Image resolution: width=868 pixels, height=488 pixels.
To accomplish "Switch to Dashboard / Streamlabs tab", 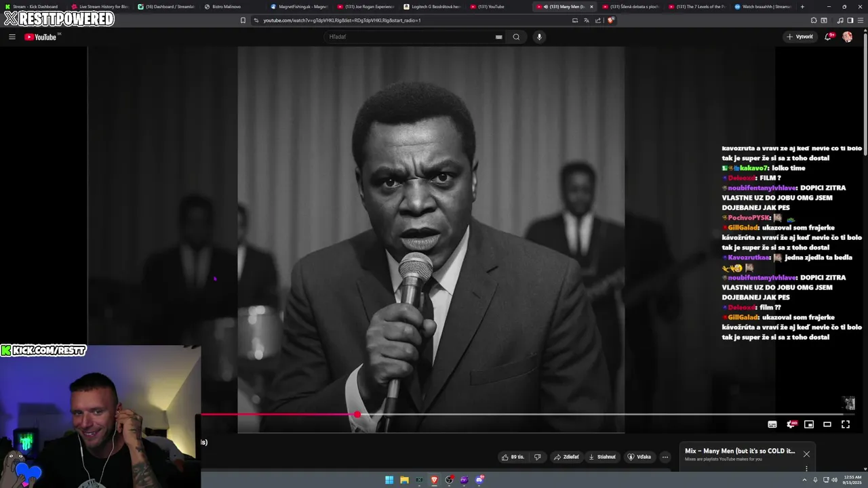I will 165,7.
